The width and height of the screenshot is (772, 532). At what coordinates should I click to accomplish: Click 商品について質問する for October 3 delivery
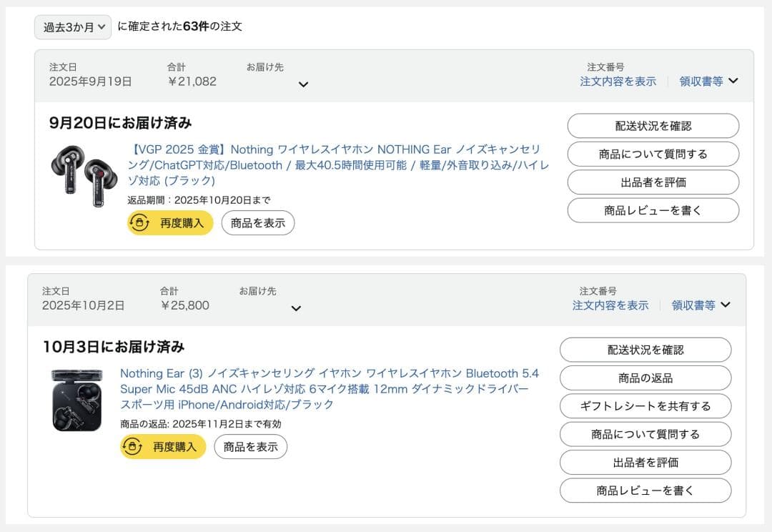[x=645, y=434]
